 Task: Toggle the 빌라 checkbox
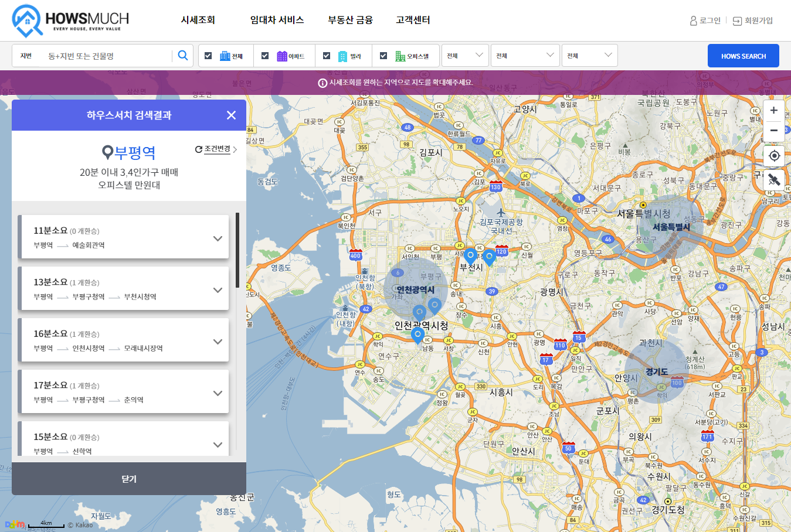[327, 56]
